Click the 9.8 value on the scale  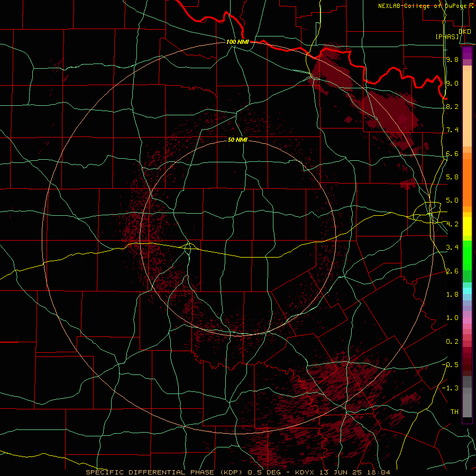452,59
